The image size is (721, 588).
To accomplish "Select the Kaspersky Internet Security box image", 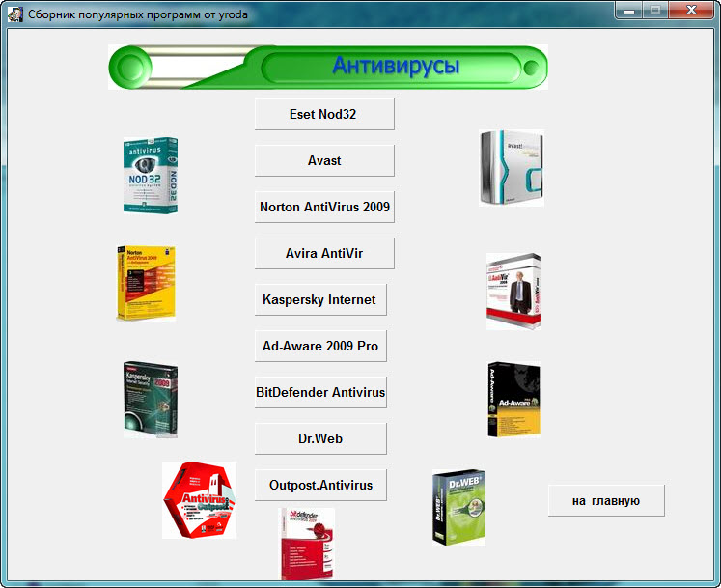I will click(151, 400).
